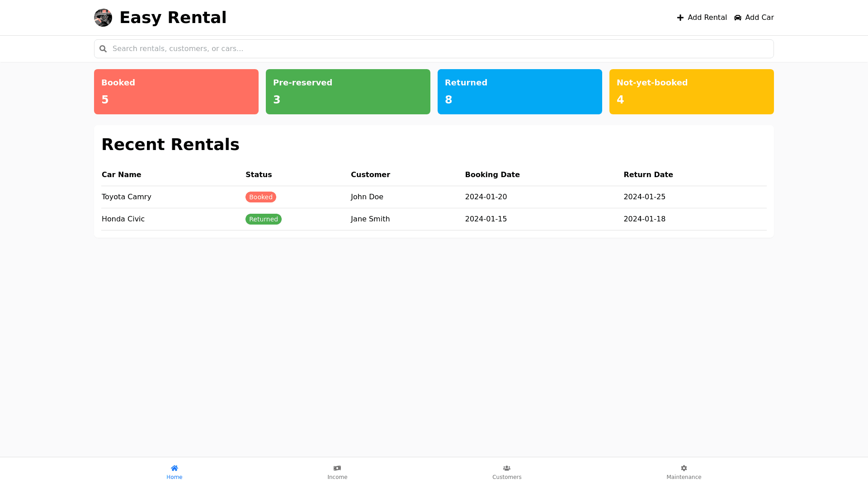The height and width of the screenshot is (488, 868).
Task: Click the Income money bill icon
Action: [x=337, y=468]
